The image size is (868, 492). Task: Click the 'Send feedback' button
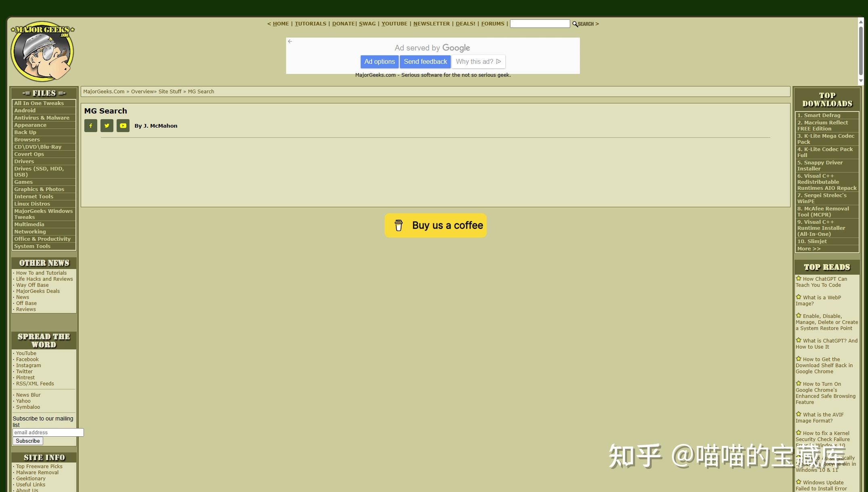coord(425,61)
